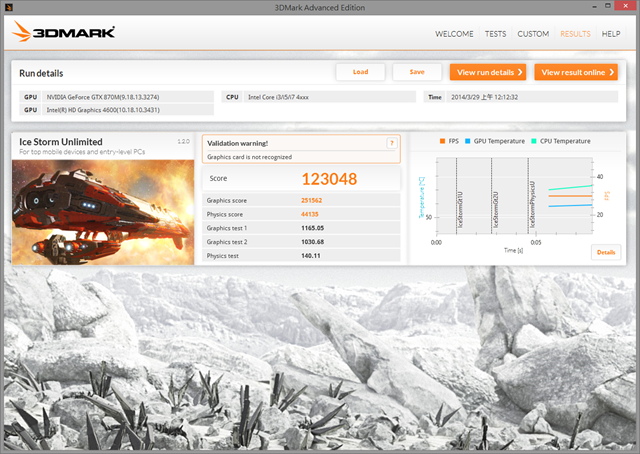Viewport: 640px width, 454px height.
Task: Click the Ice Storm spaceship thumbnail
Action: pyautogui.click(x=103, y=212)
